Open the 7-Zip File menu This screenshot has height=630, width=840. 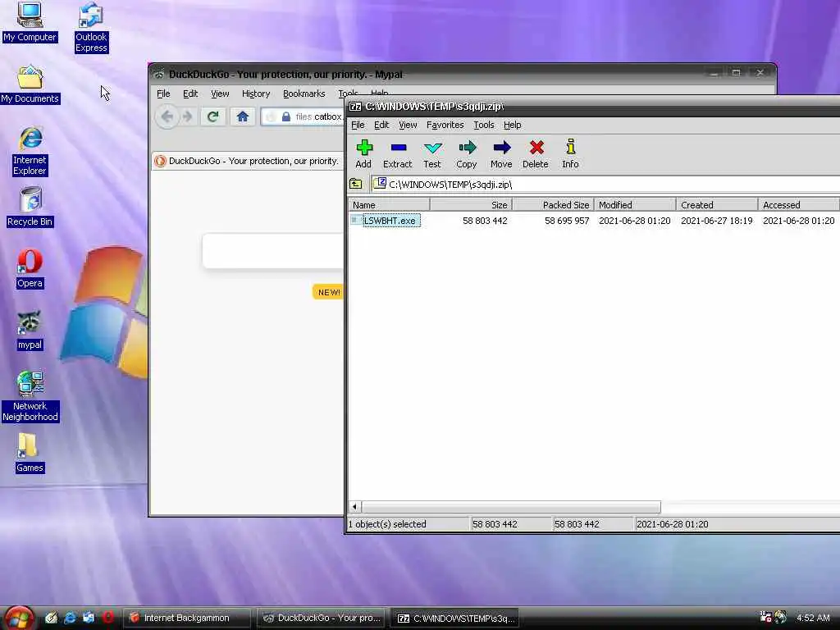click(358, 125)
